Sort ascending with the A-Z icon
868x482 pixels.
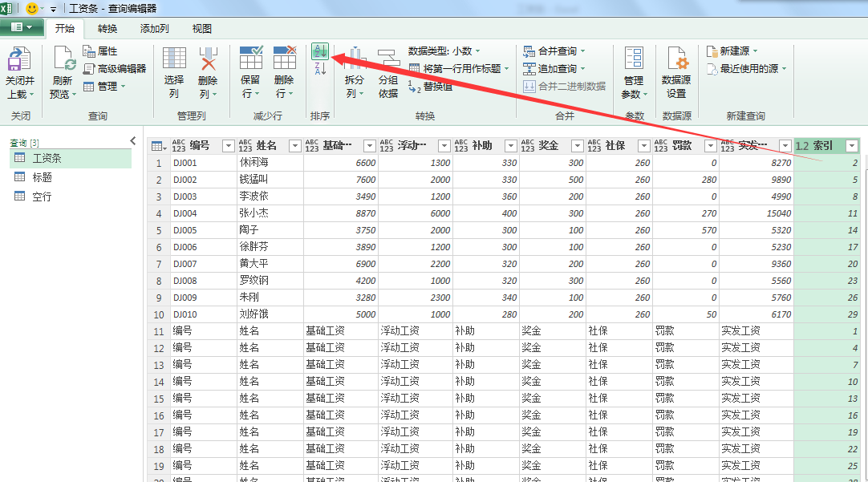320,51
